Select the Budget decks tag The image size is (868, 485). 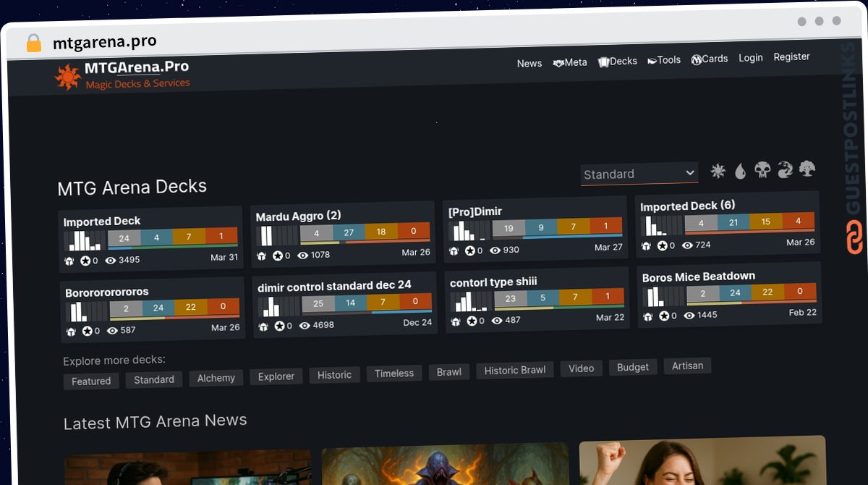pyautogui.click(x=633, y=368)
